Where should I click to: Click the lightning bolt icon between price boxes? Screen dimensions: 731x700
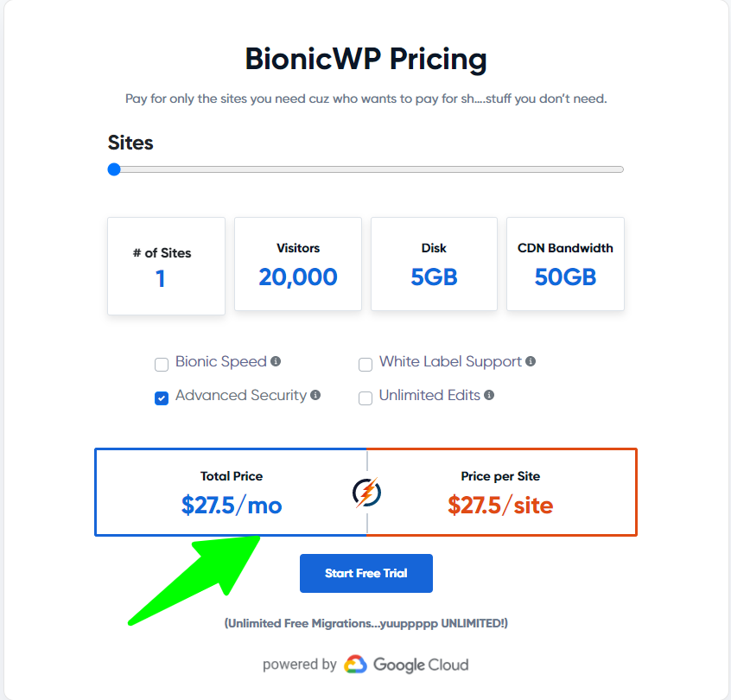tap(366, 492)
